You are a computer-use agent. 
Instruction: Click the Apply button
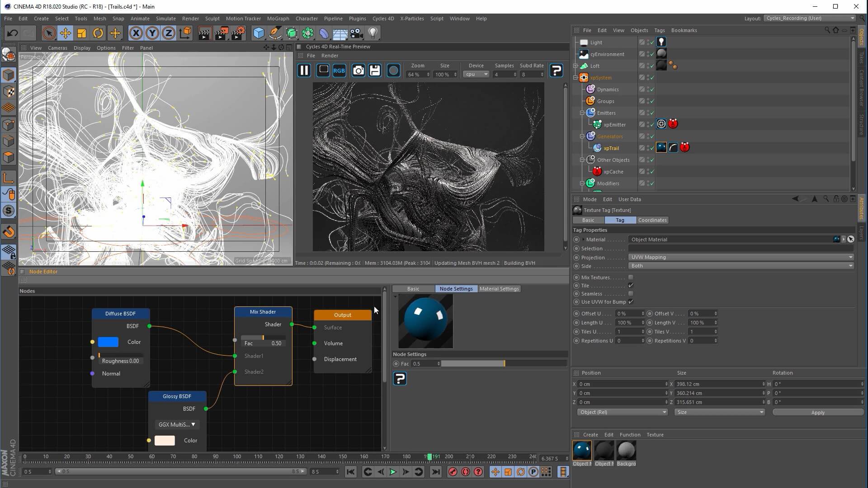(817, 413)
